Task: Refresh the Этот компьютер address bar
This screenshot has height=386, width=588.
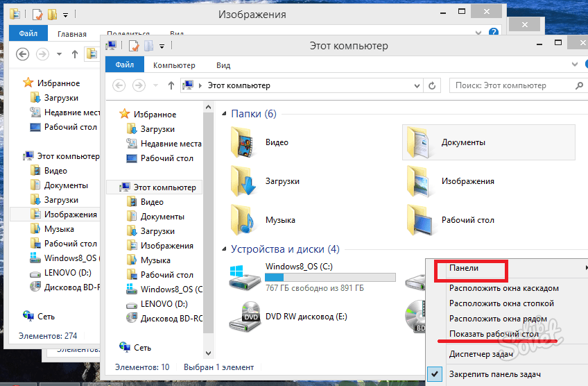Action: [x=432, y=85]
